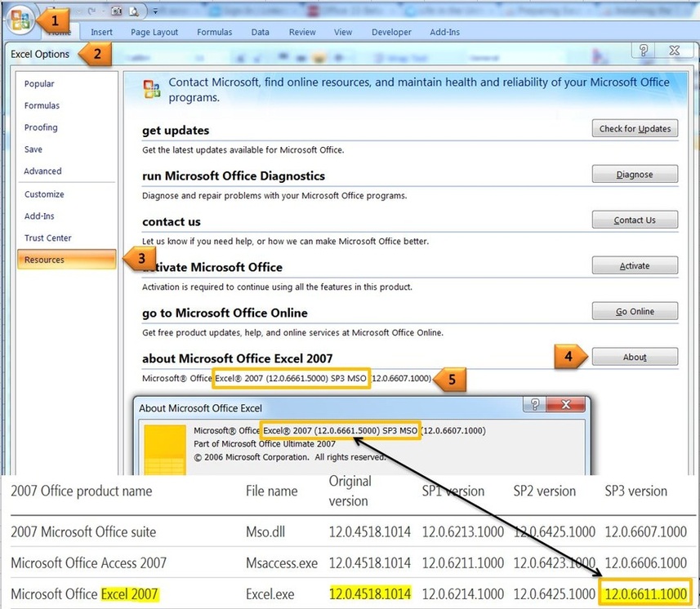Click the Office logo icon beside Contact Microsoft
The height and width of the screenshot is (609, 700).
[152, 88]
